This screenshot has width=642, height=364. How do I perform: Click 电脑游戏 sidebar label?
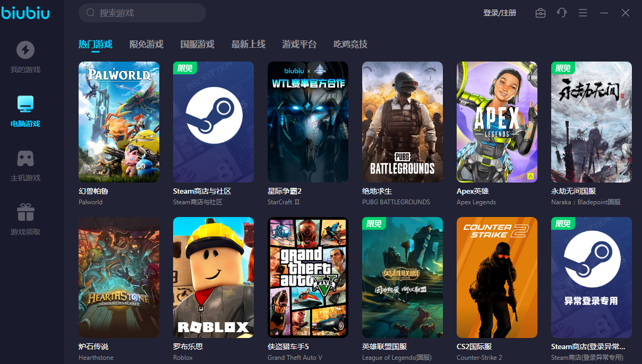point(25,124)
